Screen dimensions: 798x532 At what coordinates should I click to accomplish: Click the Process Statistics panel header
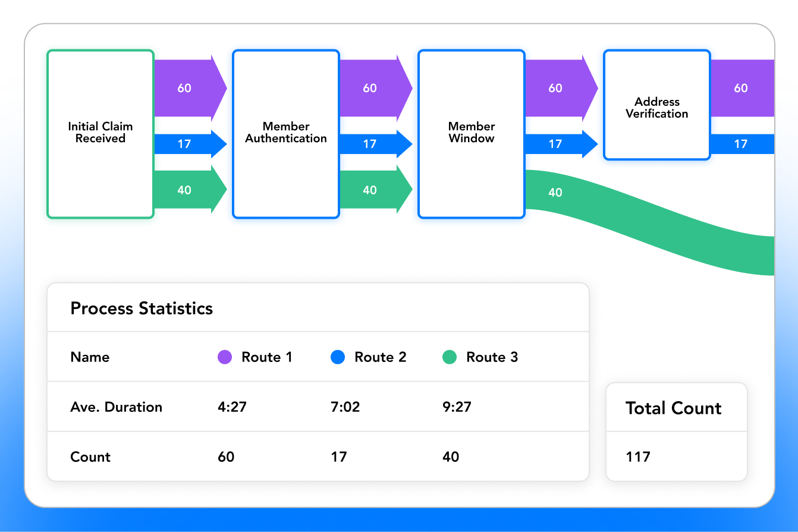point(141,308)
